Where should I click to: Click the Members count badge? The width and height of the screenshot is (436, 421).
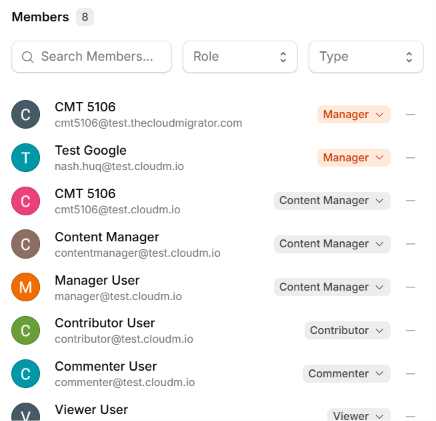click(x=85, y=17)
